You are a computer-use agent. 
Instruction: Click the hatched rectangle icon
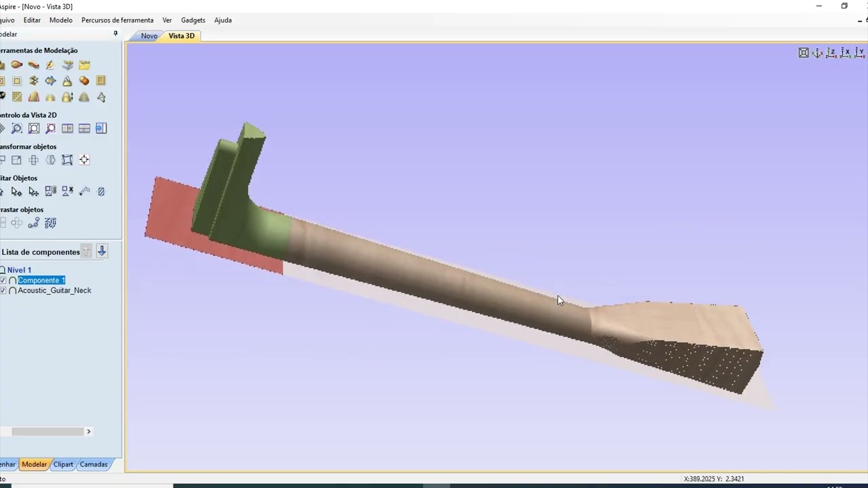point(101,191)
